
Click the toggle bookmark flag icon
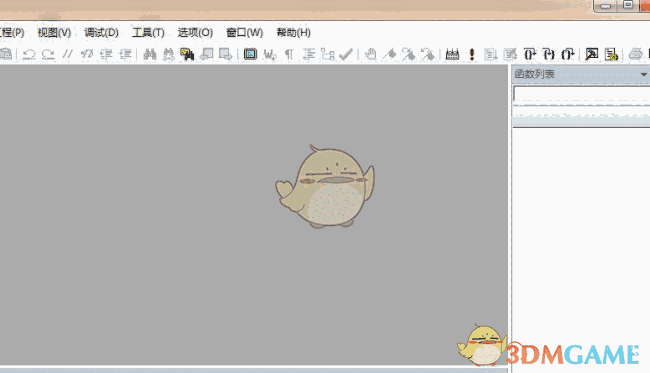(x=390, y=54)
